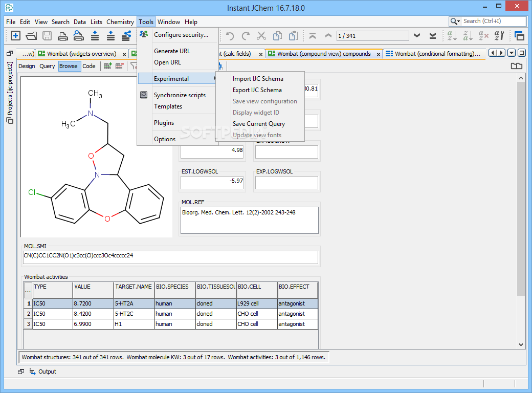The height and width of the screenshot is (393, 532).
Task: Click the delete row grid icon with red minus
Action: pyautogui.click(x=119, y=66)
